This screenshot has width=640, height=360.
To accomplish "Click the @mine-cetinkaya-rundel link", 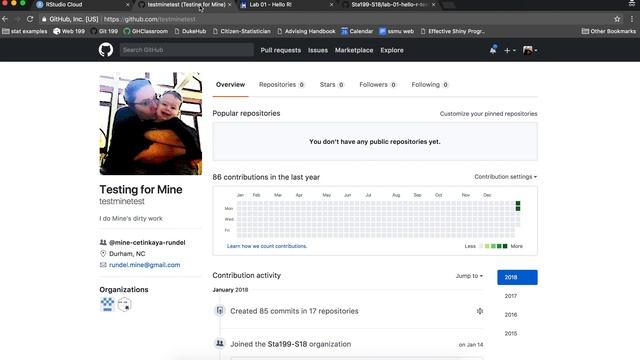I will [147, 242].
